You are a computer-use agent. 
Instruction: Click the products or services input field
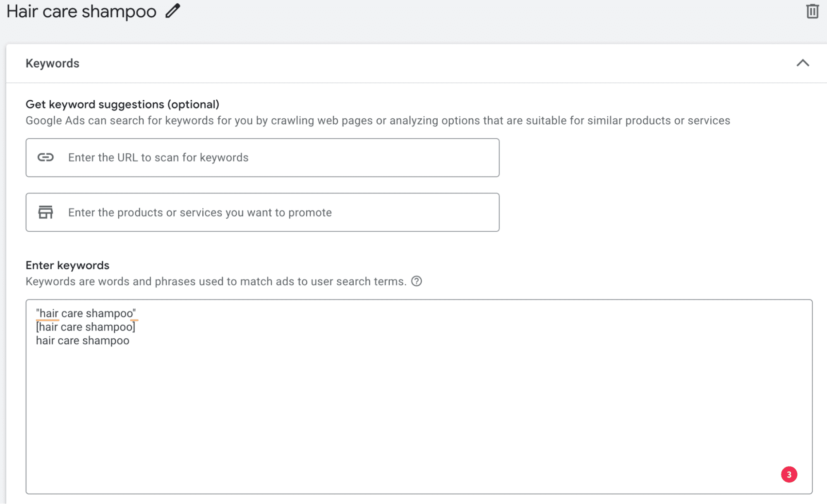[x=262, y=212]
